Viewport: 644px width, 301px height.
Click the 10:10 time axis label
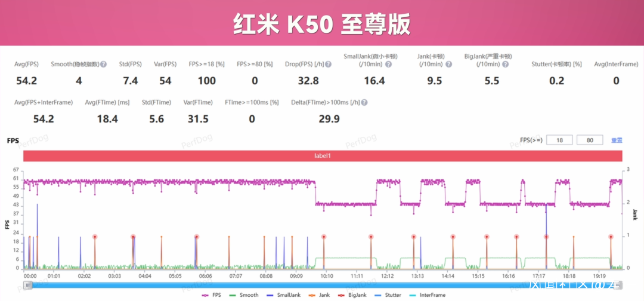[x=327, y=275]
